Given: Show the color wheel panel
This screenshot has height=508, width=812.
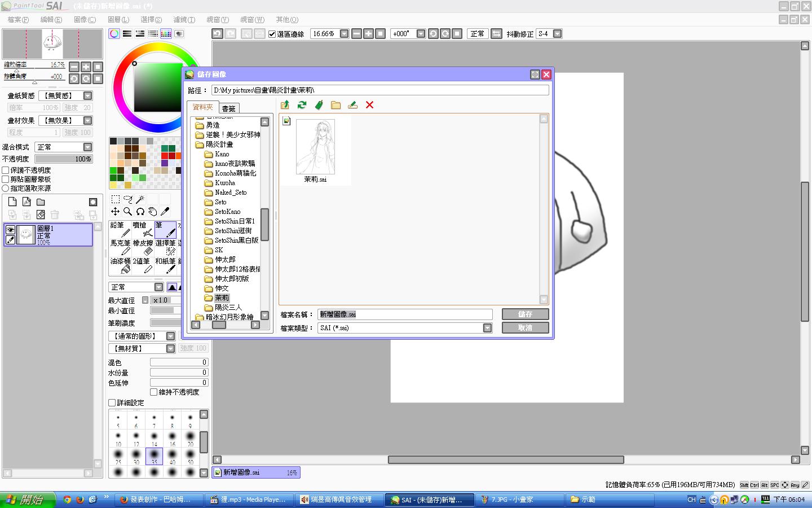Looking at the screenshot, I should pyautogui.click(x=114, y=34).
